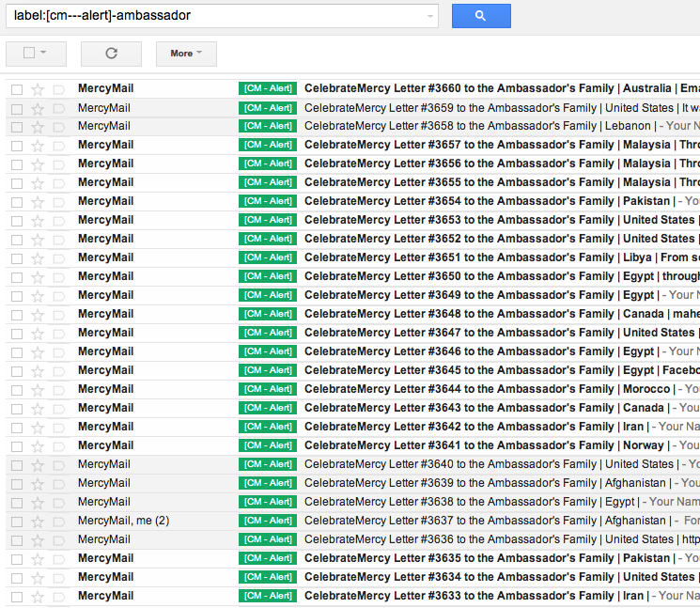Star the Letter #3651 Libya email
This screenshot has width=700, height=608.
(38, 258)
